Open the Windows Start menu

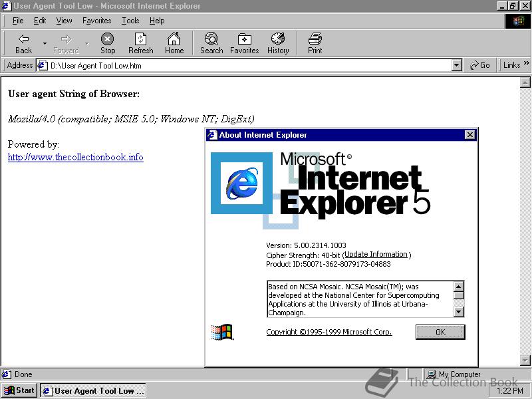[19, 390]
